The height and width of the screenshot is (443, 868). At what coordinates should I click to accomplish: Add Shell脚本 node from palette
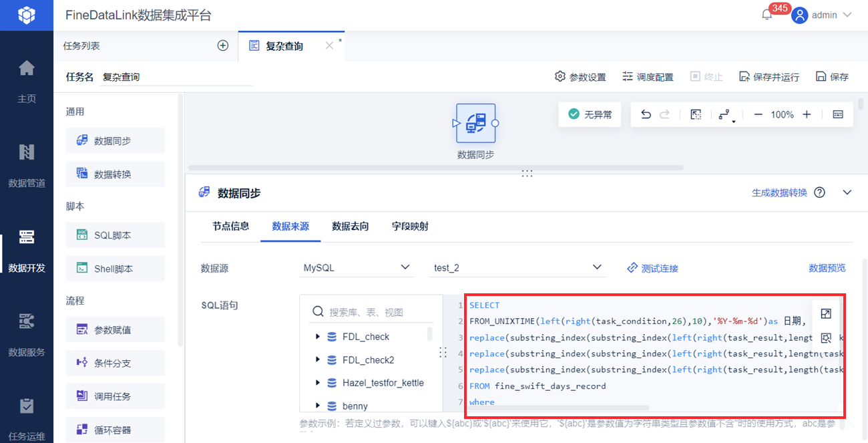click(115, 269)
